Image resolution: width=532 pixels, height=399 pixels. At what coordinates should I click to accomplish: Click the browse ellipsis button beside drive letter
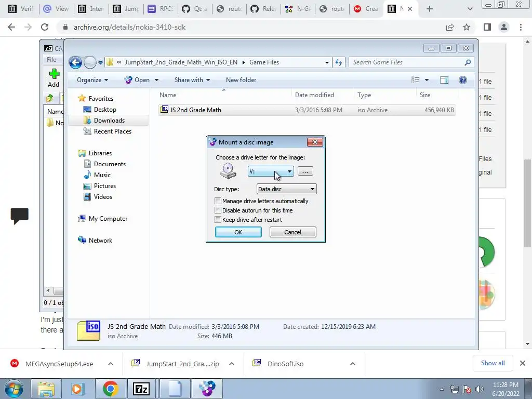[x=305, y=171]
